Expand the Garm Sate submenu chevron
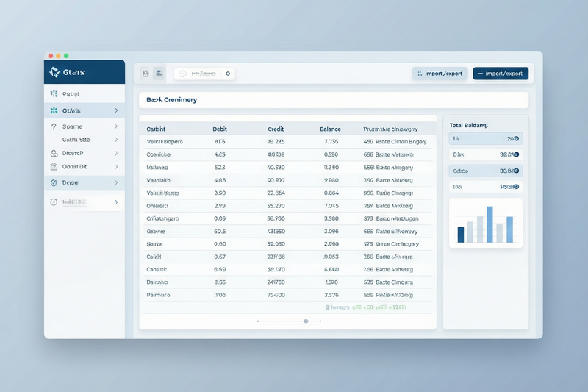This screenshot has height=392, width=588. pyautogui.click(x=116, y=140)
